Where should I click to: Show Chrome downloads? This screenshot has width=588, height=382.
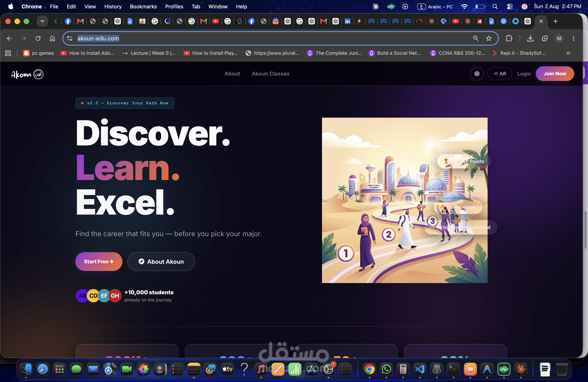point(530,38)
